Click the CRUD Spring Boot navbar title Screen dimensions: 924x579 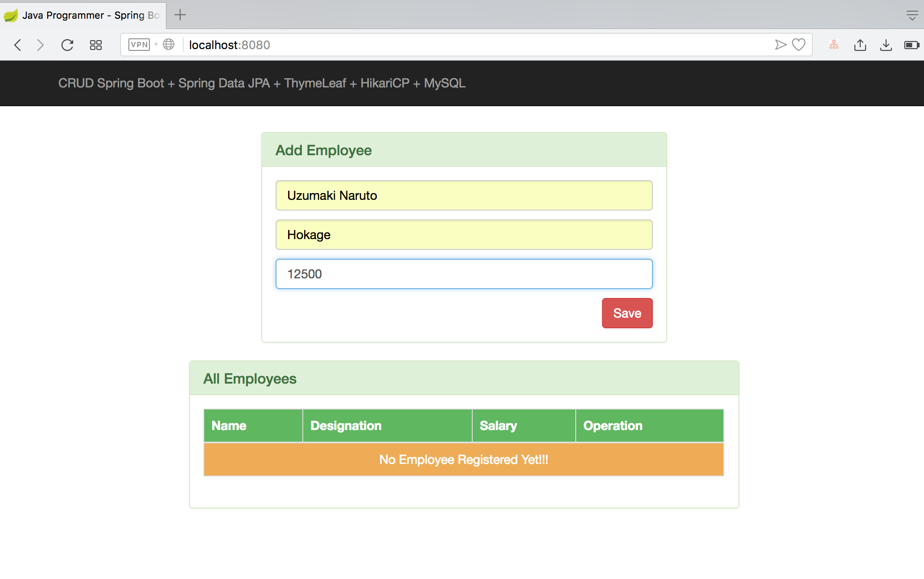pyautogui.click(x=262, y=83)
